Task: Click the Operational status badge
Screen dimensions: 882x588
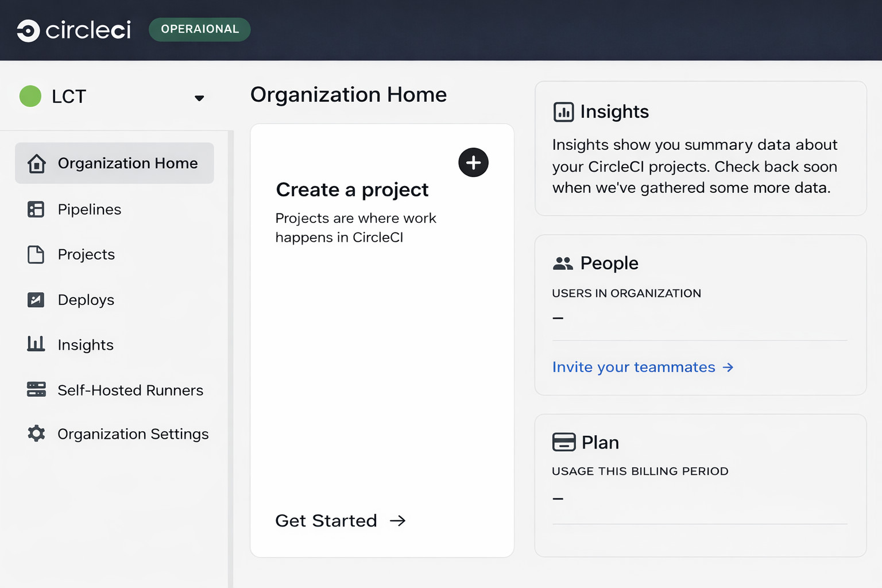Action: coord(199,29)
